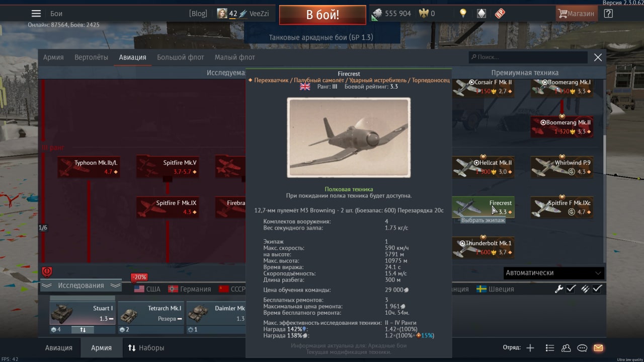Open the hamburger main menu
Image resolution: width=644 pixels, height=362 pixels.
click(36, 14)
